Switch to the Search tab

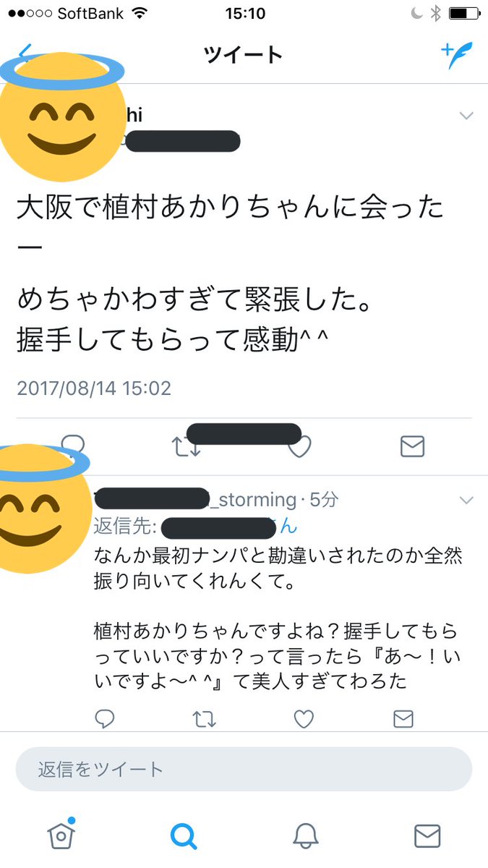pos(183,835)
